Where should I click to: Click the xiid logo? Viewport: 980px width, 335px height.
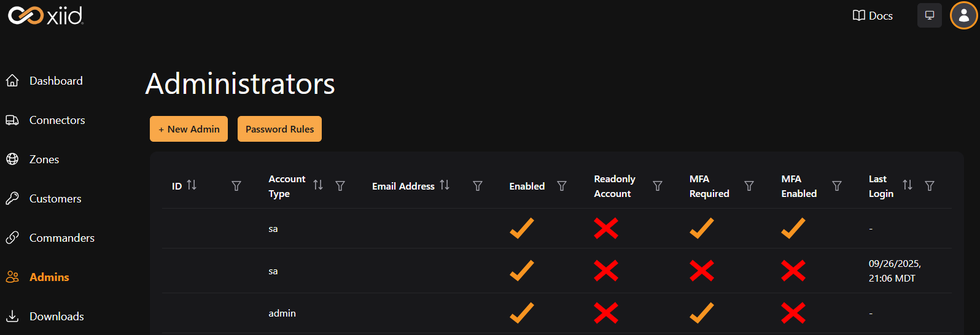(45, 15)
